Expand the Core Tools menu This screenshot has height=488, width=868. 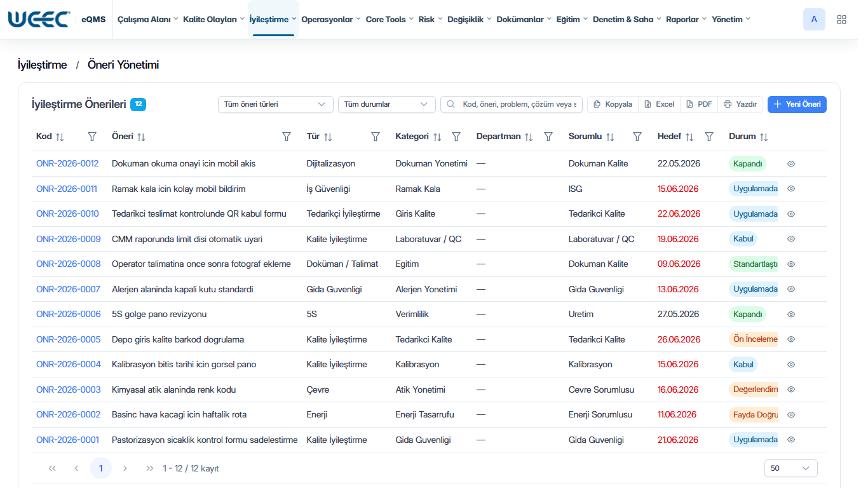coord(390,20)
